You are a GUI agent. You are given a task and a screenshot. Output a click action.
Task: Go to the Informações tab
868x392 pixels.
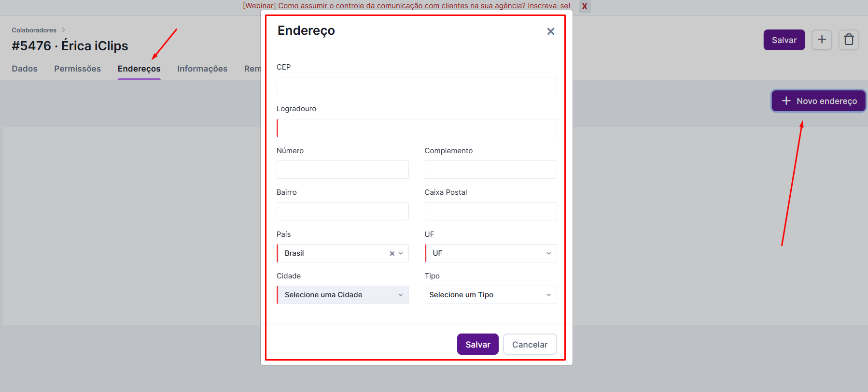[202, 69]
